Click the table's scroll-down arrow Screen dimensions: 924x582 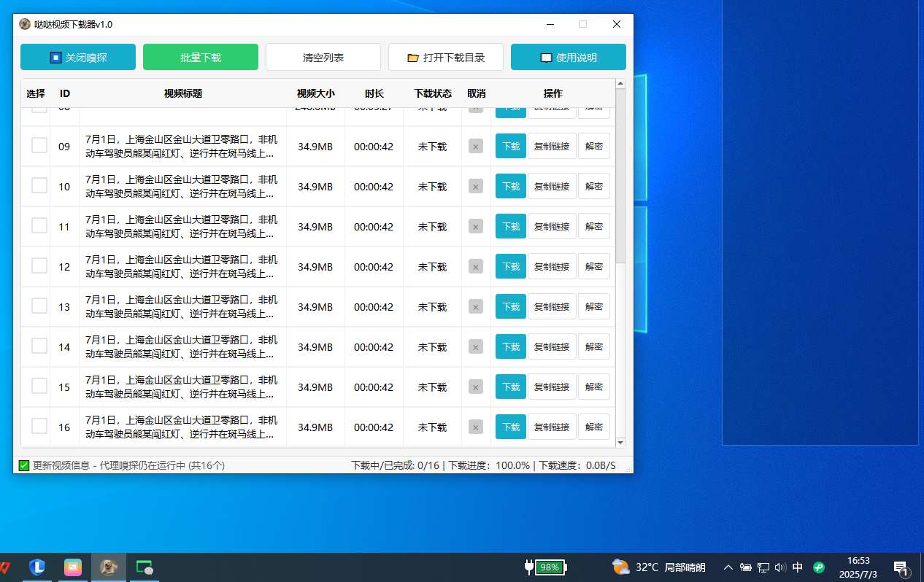(x=620, y=442)
